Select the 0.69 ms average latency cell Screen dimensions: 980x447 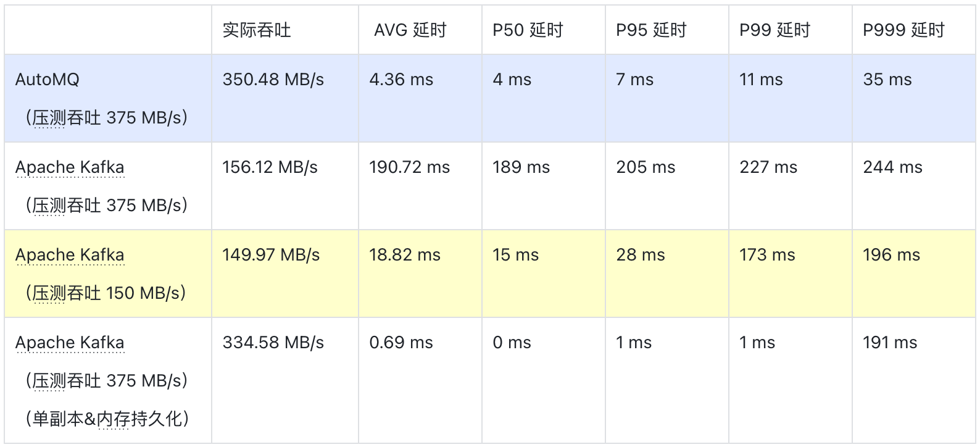(x=401, y=343)
